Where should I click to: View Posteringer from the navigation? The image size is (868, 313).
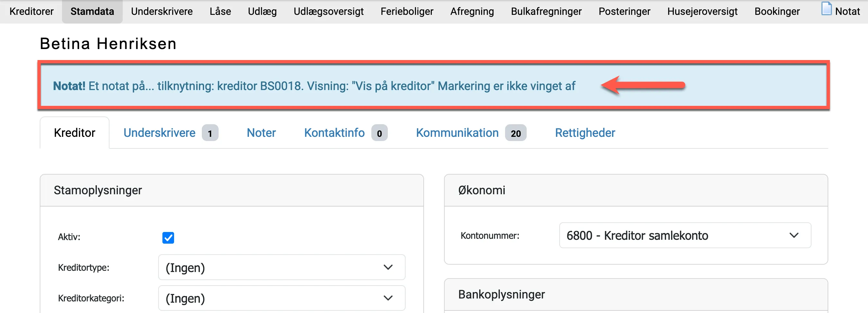(625, 11)
